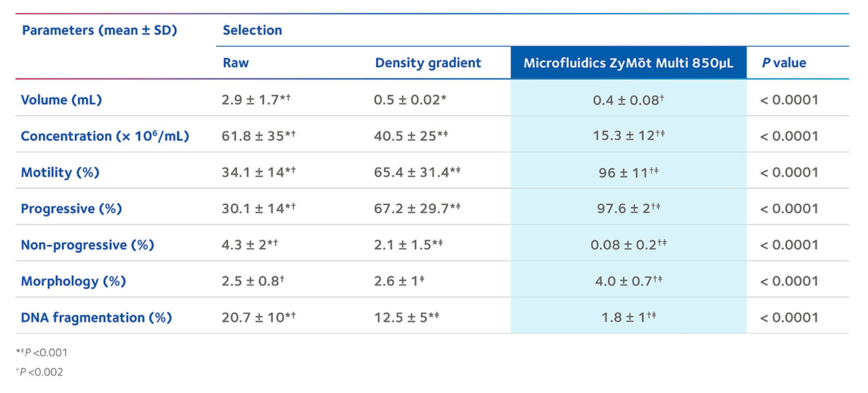Click the Microfluidics ZyMōt Multi 850µL header
This screenshot has width=868, height=393.
[628, 63]
